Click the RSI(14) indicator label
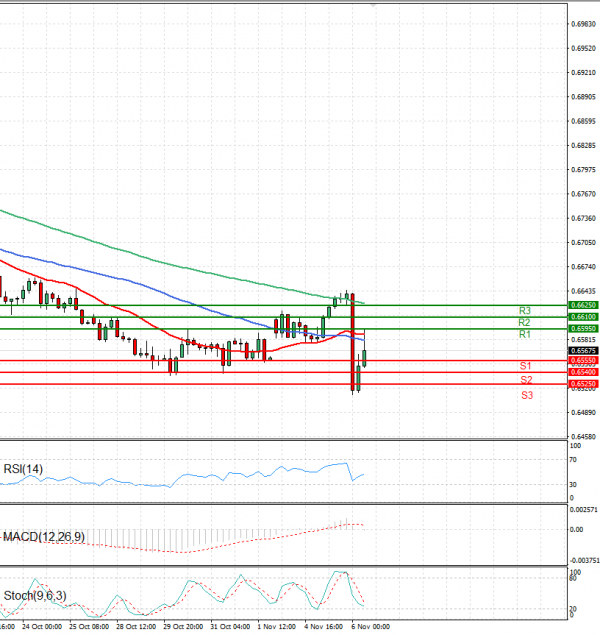Screen dimensions: 600x635 23,469
